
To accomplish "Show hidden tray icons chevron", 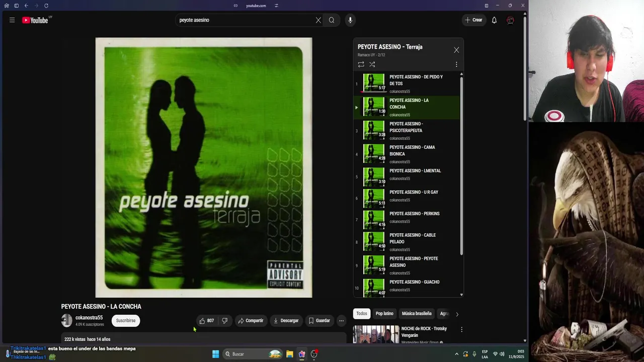I will pos(457,354).
